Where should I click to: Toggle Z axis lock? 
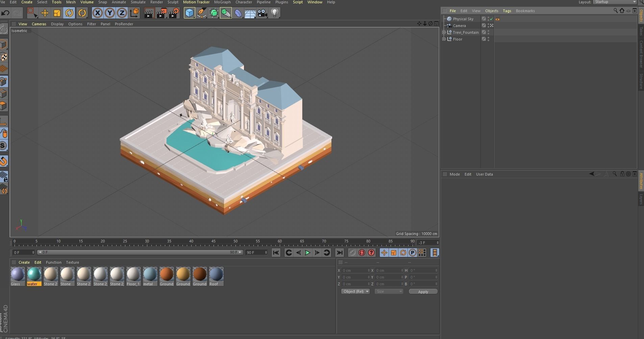click(122, 13)
